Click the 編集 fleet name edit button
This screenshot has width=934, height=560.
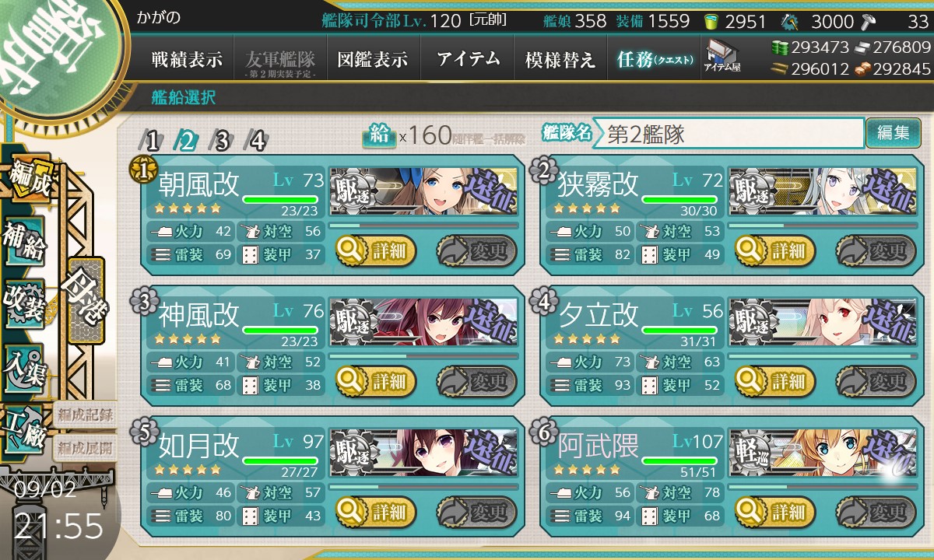click(x=893, y=133)
